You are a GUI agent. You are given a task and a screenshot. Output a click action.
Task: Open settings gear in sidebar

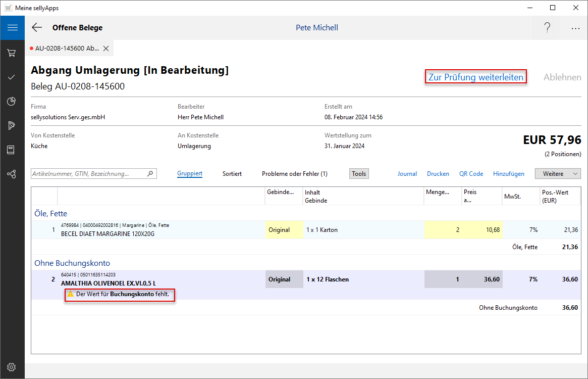12,367
